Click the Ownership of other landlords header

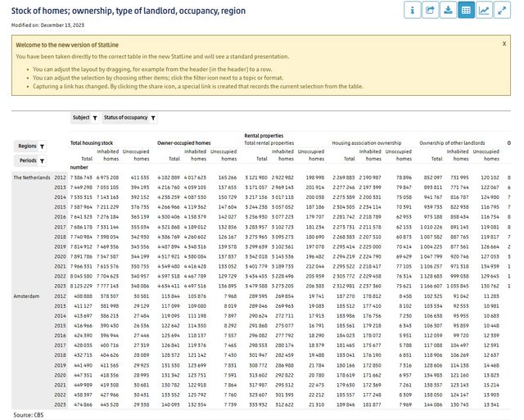[x=453, y=143]
